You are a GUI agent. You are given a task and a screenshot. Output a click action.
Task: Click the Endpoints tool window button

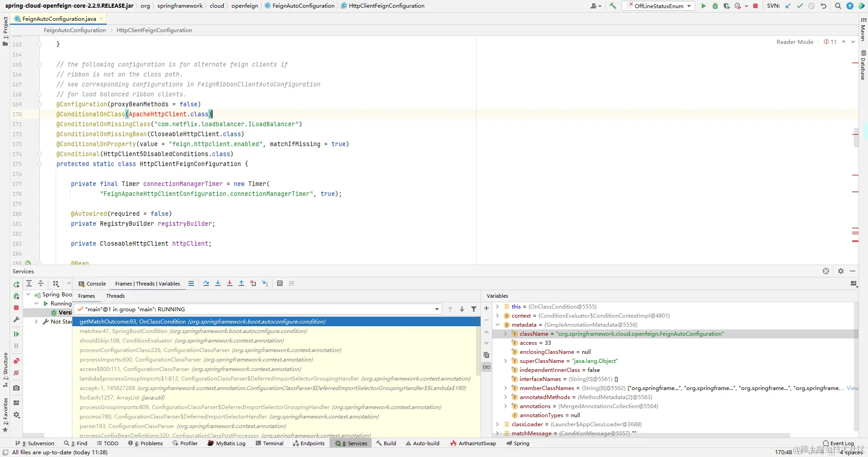coord(309,443)
